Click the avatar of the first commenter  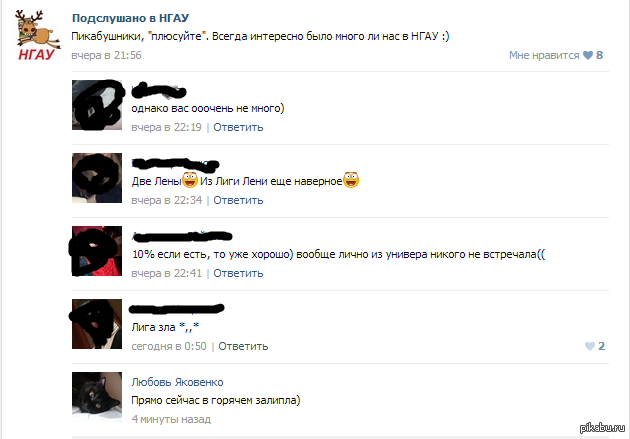point(97,105)
